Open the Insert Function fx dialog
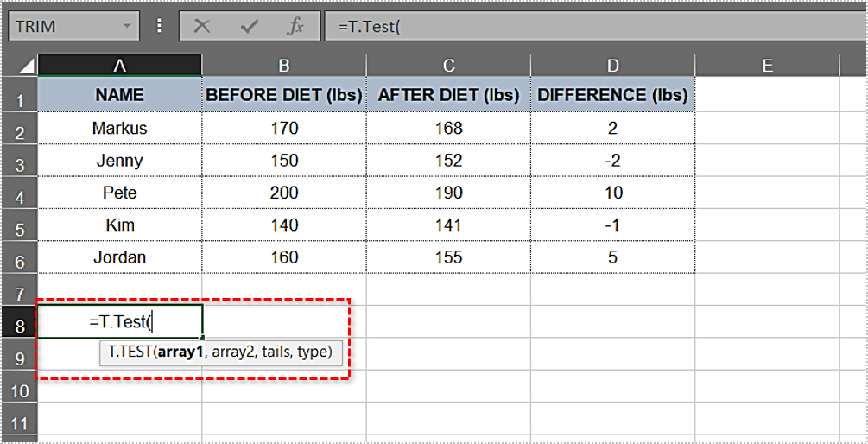868x444 pixels. [x=295, y=27]
